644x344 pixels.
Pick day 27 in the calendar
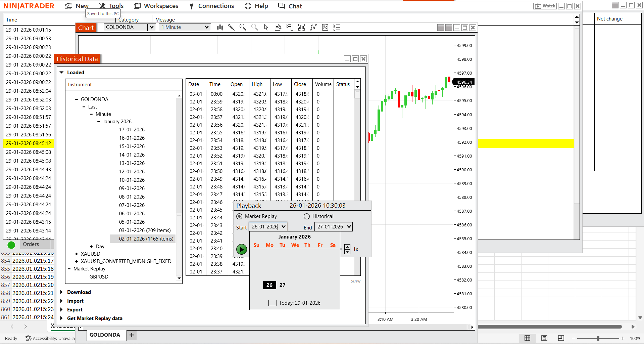tap(282, 285)
